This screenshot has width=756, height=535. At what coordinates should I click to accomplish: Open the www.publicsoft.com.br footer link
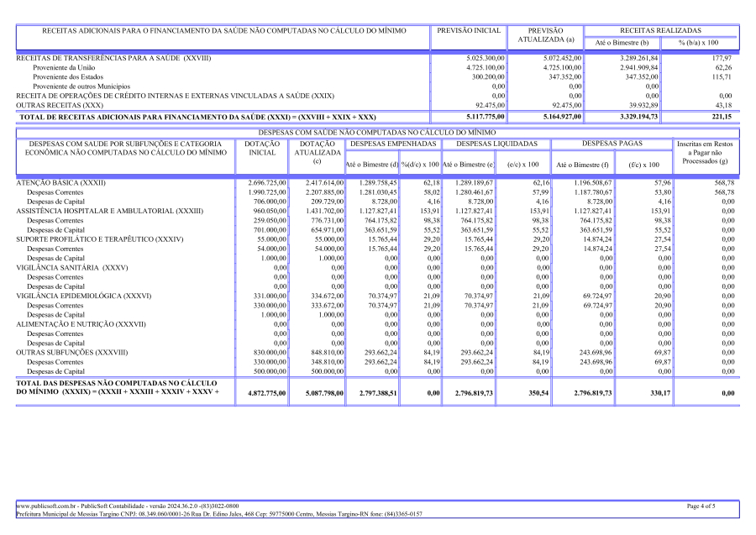43,506
